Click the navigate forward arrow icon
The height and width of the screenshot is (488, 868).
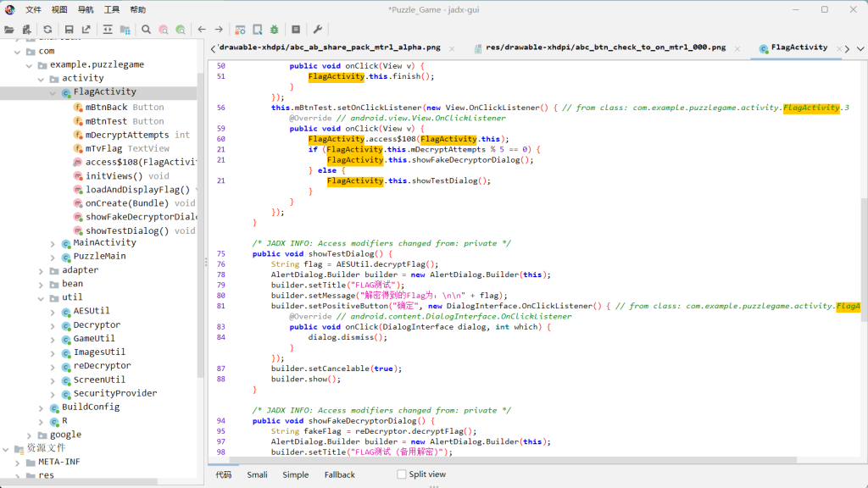[219, 29]
